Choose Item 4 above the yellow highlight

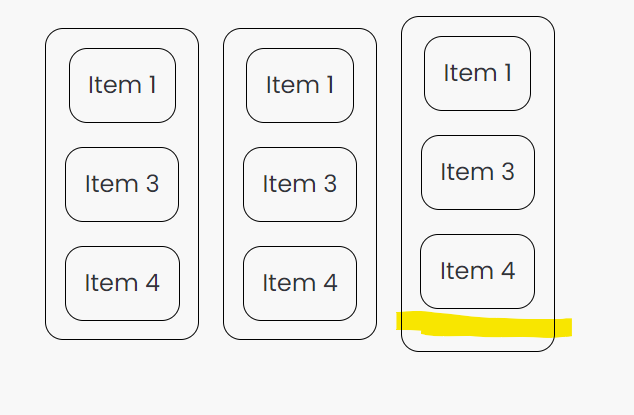point(478,271)
